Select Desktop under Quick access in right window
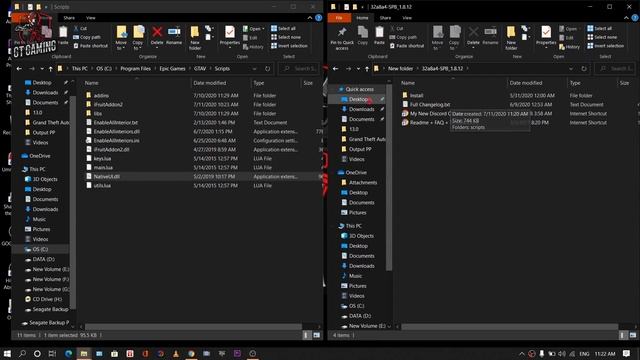 tap(358, 99)
